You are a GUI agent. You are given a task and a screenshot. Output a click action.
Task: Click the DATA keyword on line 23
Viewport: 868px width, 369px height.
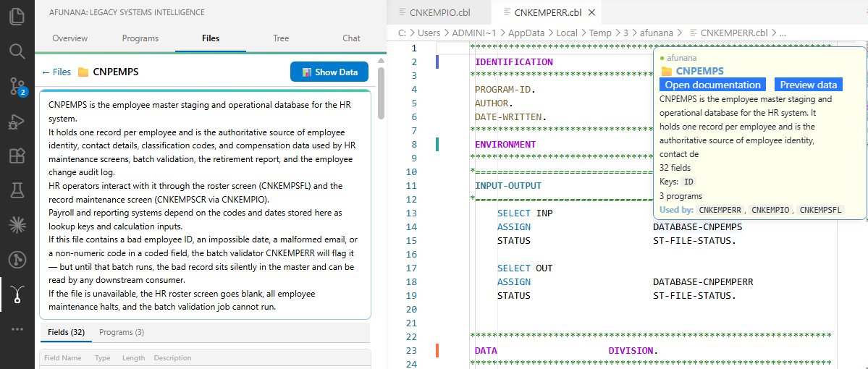tap(486, 351)
